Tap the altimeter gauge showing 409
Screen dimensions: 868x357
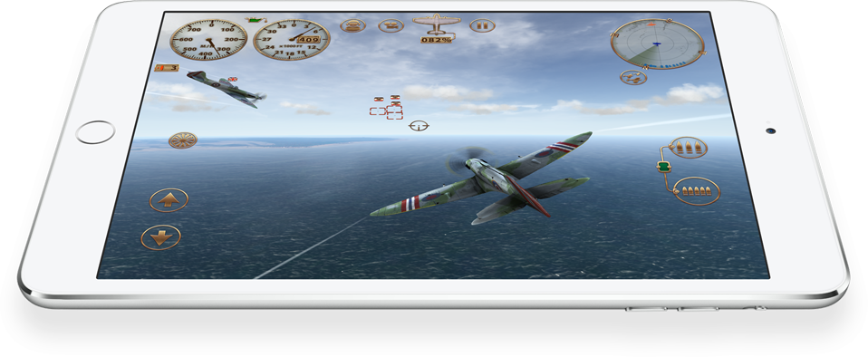tap(292, 40)
